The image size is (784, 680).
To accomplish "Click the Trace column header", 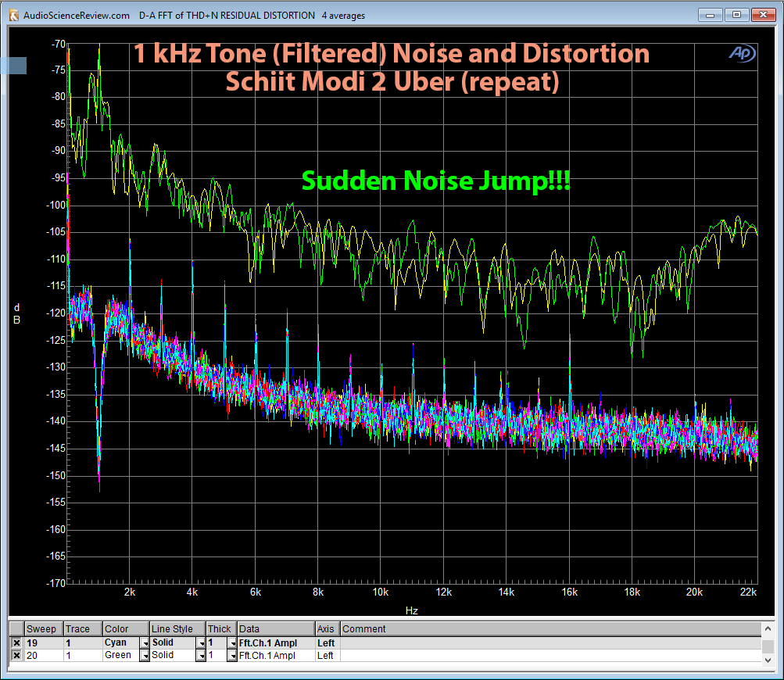I will (x=83, y=629).
